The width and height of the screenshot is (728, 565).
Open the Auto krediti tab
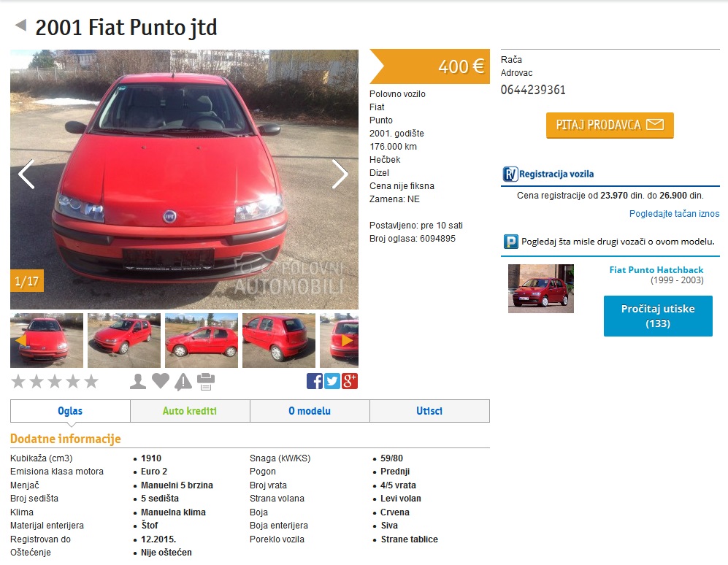190,411
